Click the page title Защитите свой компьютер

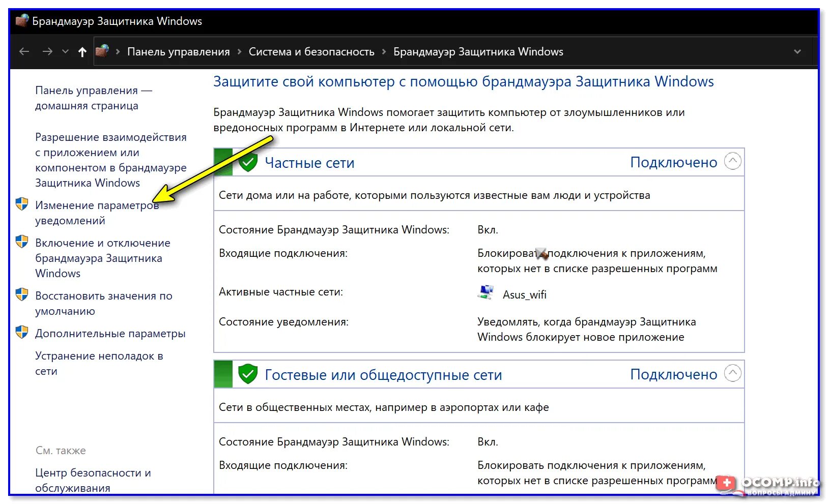click(464, 82)
